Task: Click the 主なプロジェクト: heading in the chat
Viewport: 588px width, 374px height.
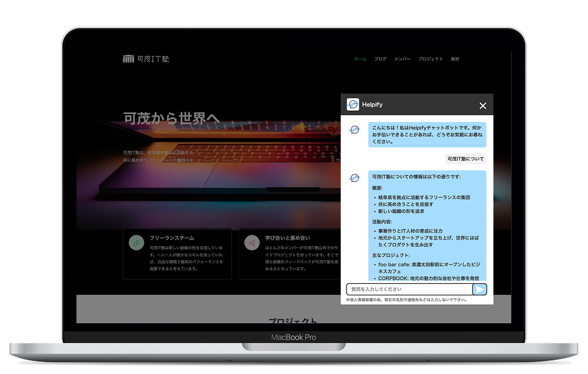Action: [391, 255]
